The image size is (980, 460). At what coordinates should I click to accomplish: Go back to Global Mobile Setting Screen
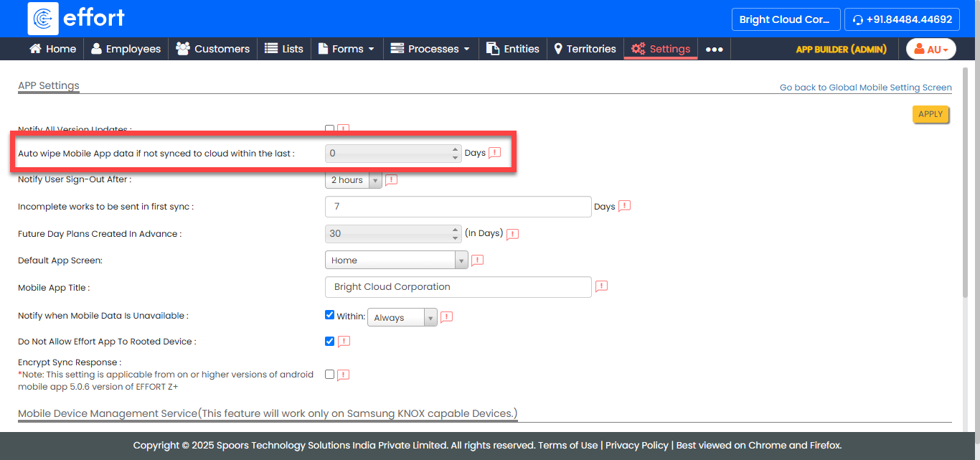click(865, 88)
